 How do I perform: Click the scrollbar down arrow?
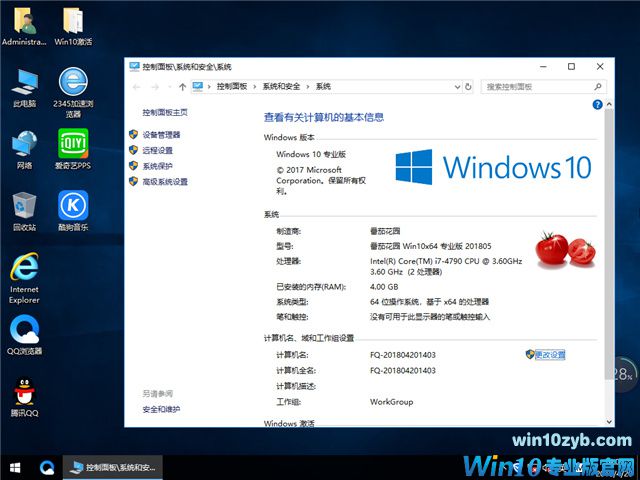[609, 422]
